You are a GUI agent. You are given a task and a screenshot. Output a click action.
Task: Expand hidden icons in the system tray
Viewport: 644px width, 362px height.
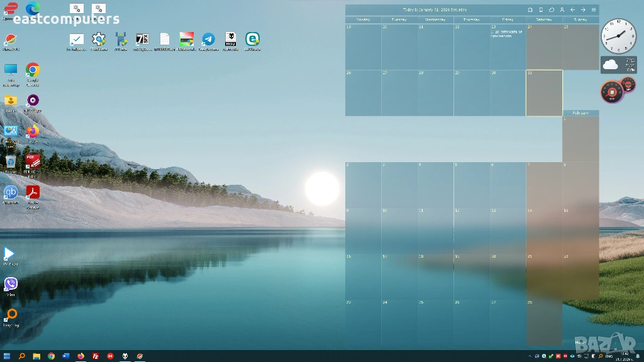pyautogui.click(x=530, y=356)
